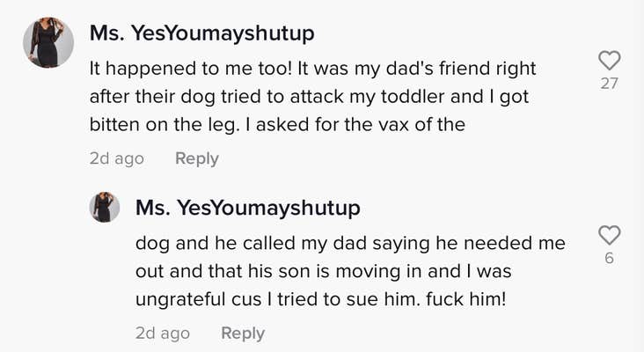
Task: Open the top commenter's profile picture
Action: [48, 42]
